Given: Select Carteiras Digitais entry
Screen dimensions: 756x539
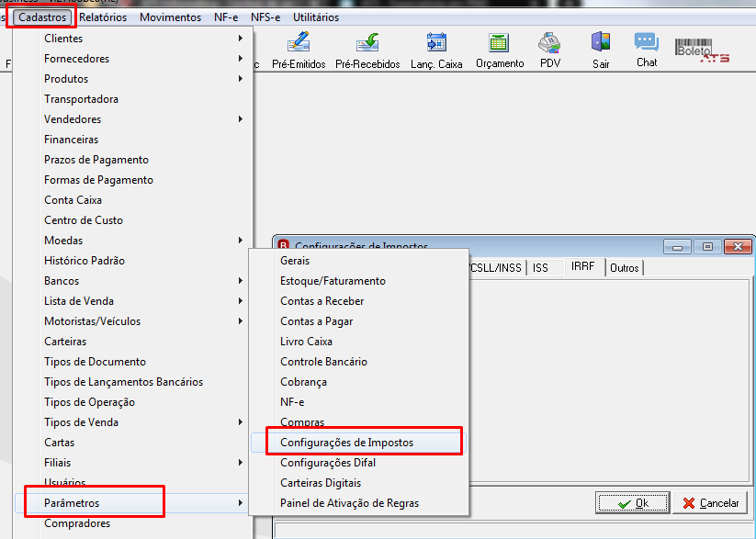Looking at the screenshot, I should pos(359,483).
